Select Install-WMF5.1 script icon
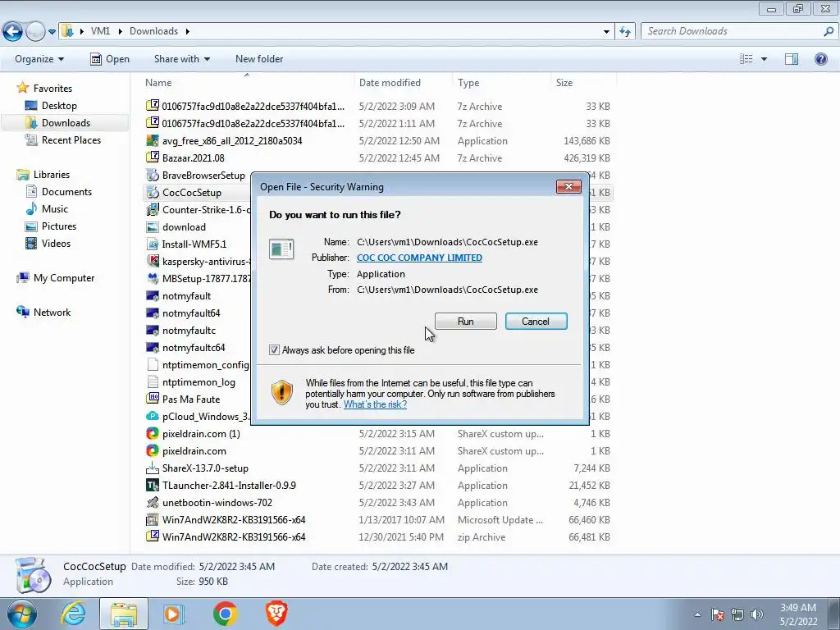This screenshot has height=630, width=840. 153,244
